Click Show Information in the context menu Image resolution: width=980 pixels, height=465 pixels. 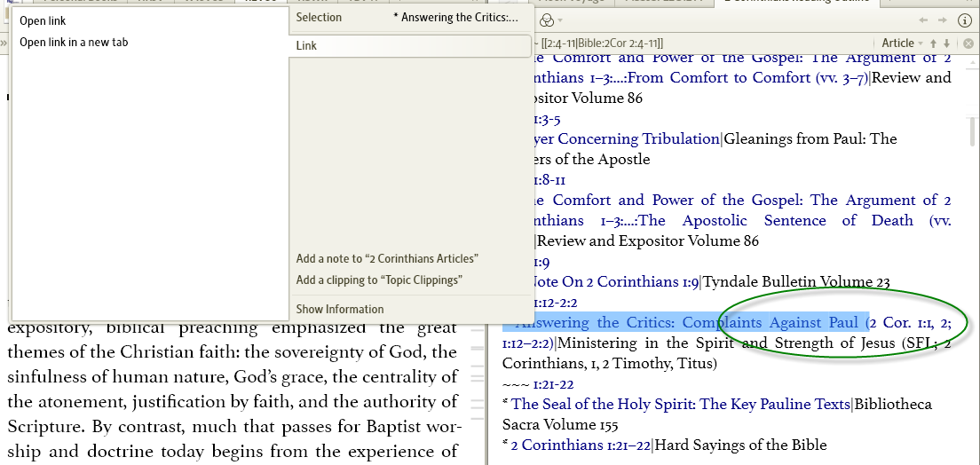[340, 309]
